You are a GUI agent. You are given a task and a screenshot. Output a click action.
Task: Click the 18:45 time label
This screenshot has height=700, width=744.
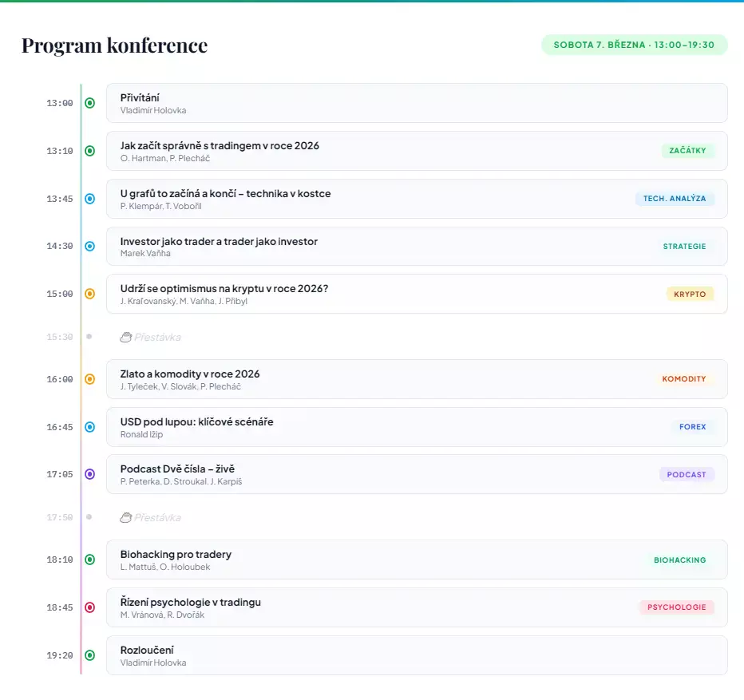60,608
